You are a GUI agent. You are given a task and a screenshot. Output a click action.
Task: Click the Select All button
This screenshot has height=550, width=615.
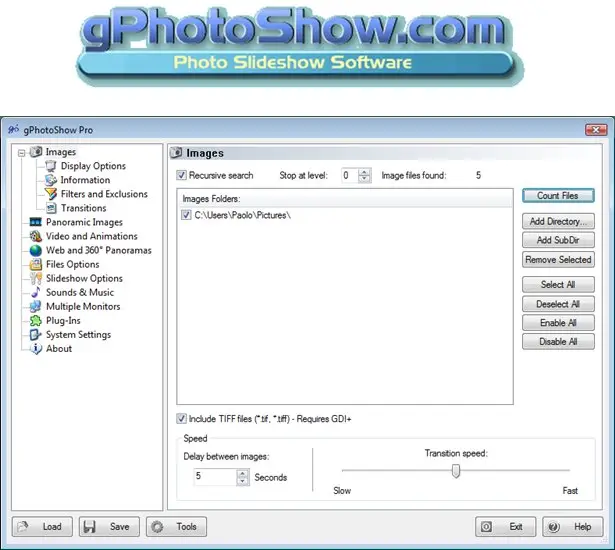(x=558, y=284)
